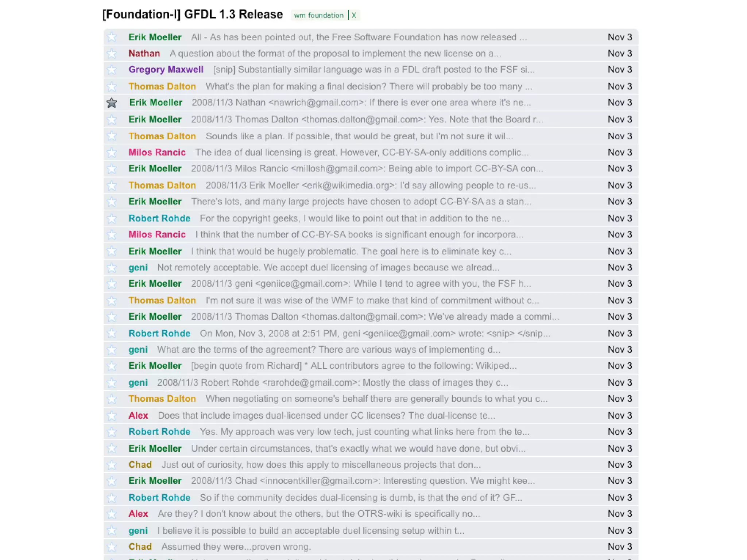Open geni's 'What are the terms' message
This screenshot has height=560, width=747.
click(328, 350)
